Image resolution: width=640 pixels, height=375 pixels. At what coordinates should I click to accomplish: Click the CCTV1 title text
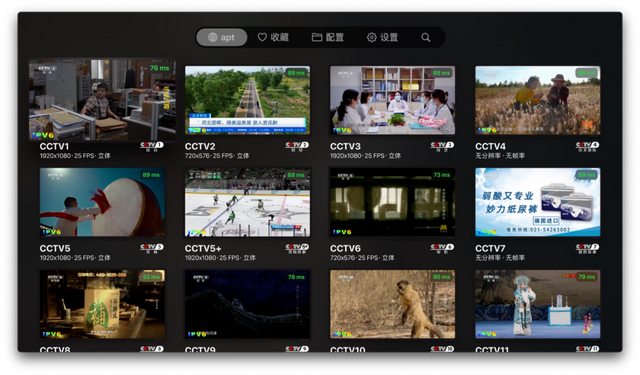click(x=54, y=146)
